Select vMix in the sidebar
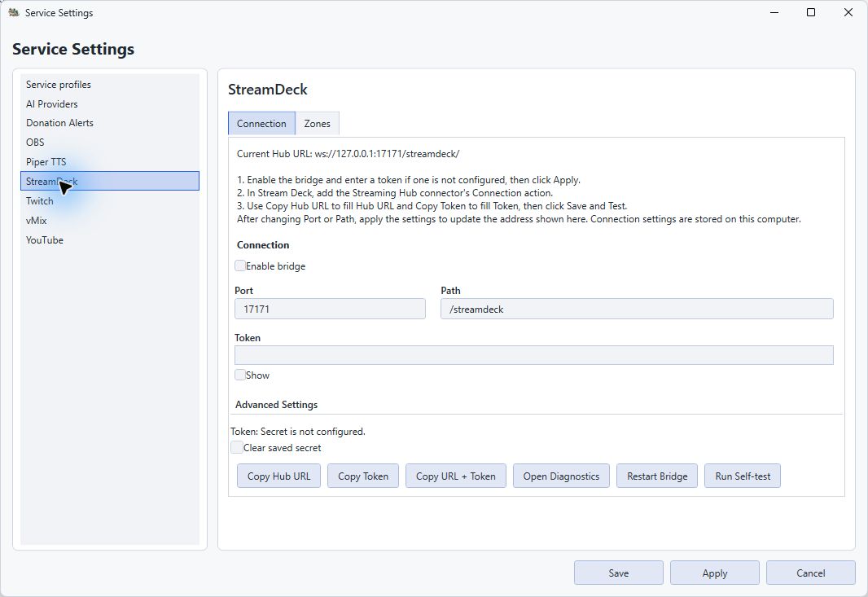The image size is (868, 597). point(110,221)
